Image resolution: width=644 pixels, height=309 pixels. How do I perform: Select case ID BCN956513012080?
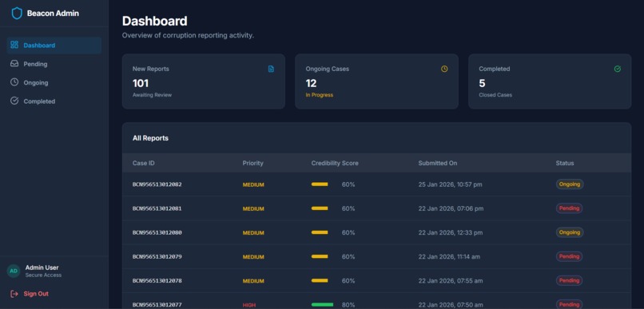pos(157,232)
